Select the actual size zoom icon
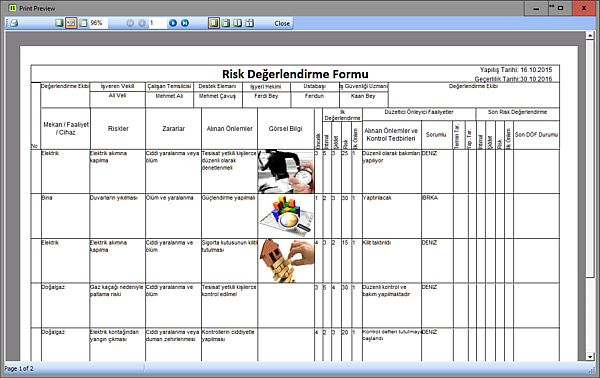Viewport: 600px width, 378px height. [59, 23]
